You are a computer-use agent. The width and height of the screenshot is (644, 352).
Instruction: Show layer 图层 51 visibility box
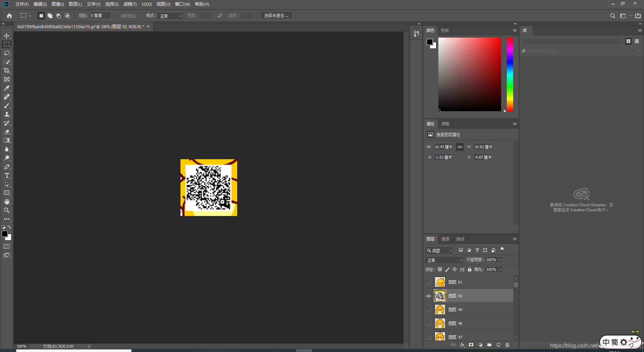(428, 282)
